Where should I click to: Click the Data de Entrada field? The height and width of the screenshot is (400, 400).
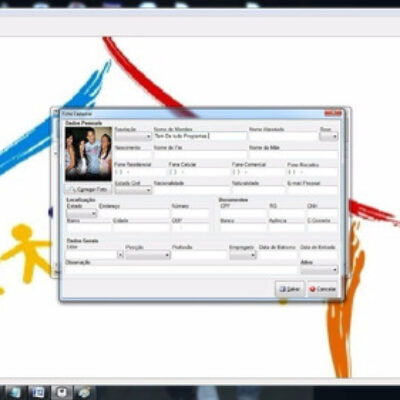(x=319, y=255)
